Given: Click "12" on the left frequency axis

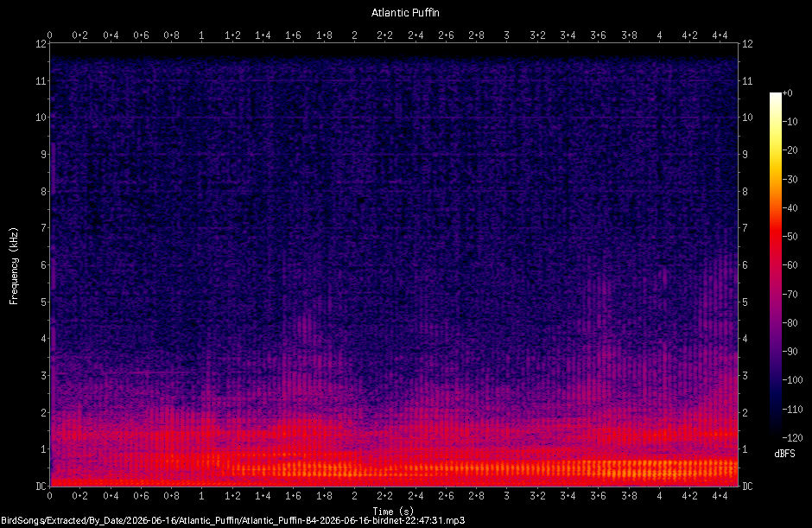Looking at the screenshot, I should pos(41,44).
